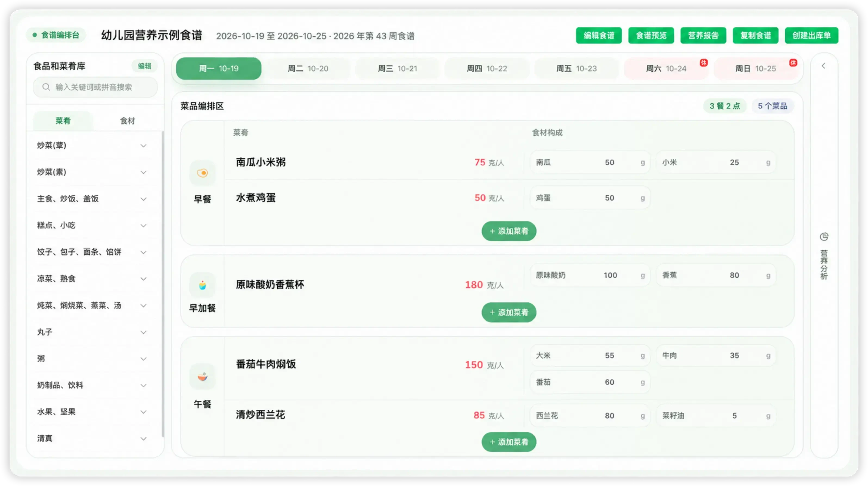Open the 营养分析 pie chart icon
This screenshot has height=486, width=868.
(824, 237)
